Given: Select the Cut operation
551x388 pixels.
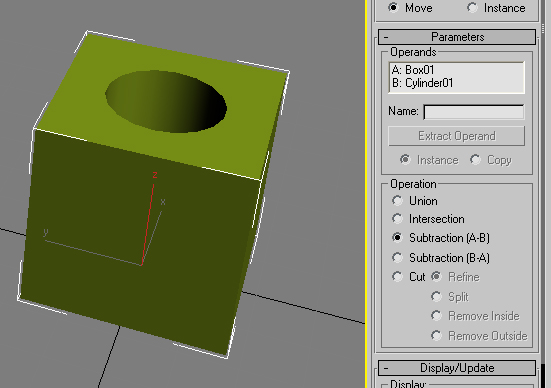Looking at the screenshot, I should pos(397,277).
